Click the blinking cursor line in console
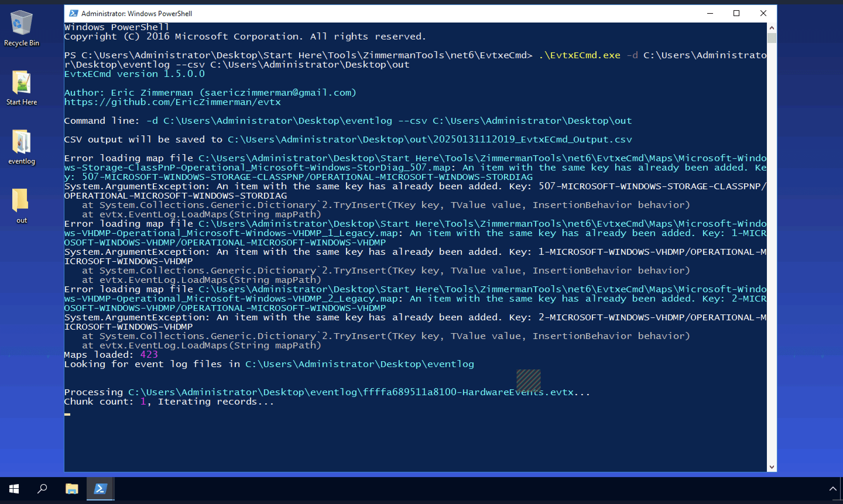Image resolution: width=843 pixels, height=504 pixels. (x=67, y=414)
